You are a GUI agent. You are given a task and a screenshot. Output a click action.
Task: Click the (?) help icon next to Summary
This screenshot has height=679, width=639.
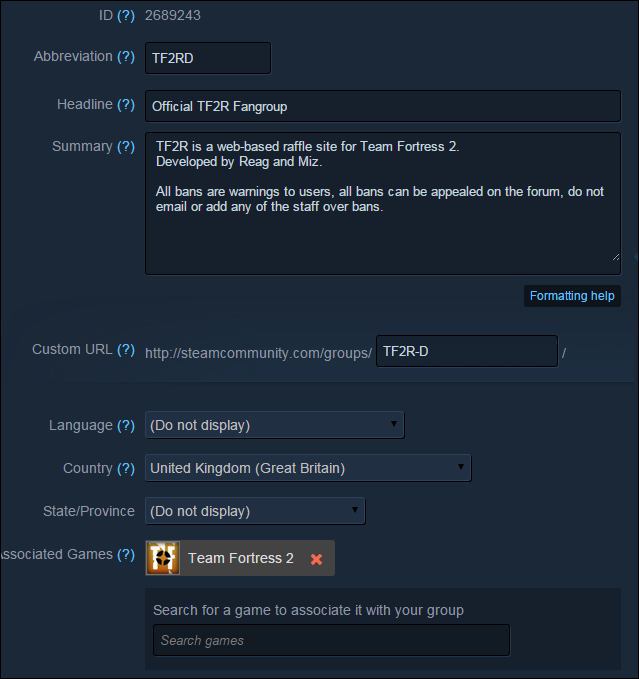click(126, 146)
